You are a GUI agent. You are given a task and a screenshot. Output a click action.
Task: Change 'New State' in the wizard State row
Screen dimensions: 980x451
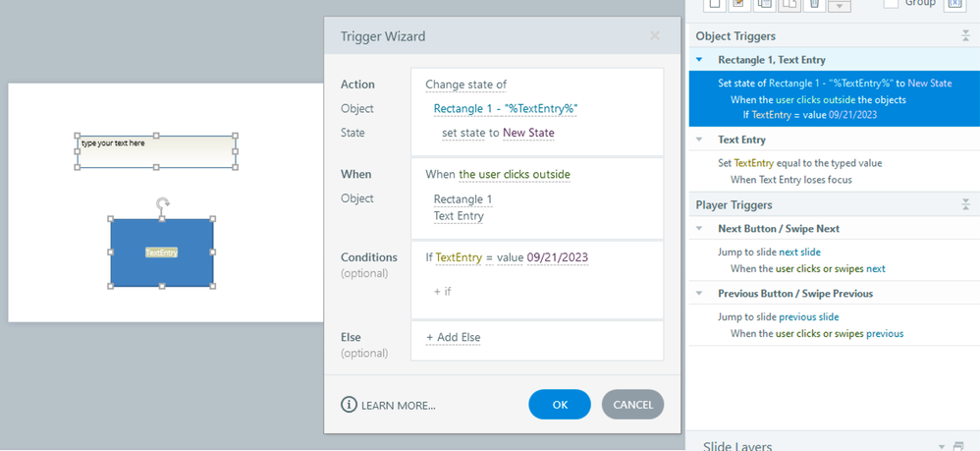(528, 134)
